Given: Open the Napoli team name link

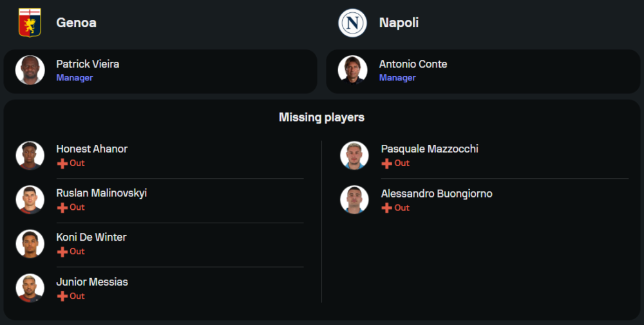Looking at the screenshot, I should (x=399, y=23).
